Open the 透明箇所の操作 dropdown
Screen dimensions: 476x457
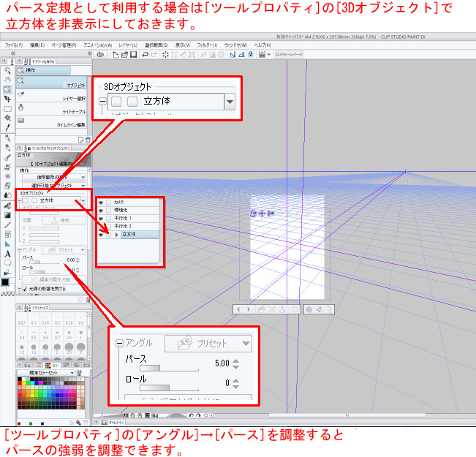tap(53, 177)
